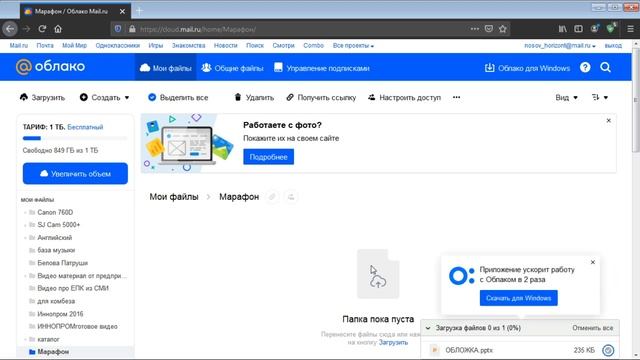
Task: Expand the SJ Cam 5000+ folder arrow
Action: pos(25,225)
